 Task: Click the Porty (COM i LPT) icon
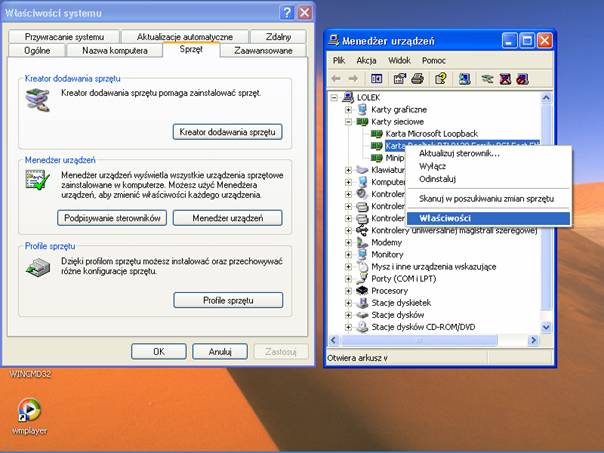pyautogui.click(x=362, y=279)
